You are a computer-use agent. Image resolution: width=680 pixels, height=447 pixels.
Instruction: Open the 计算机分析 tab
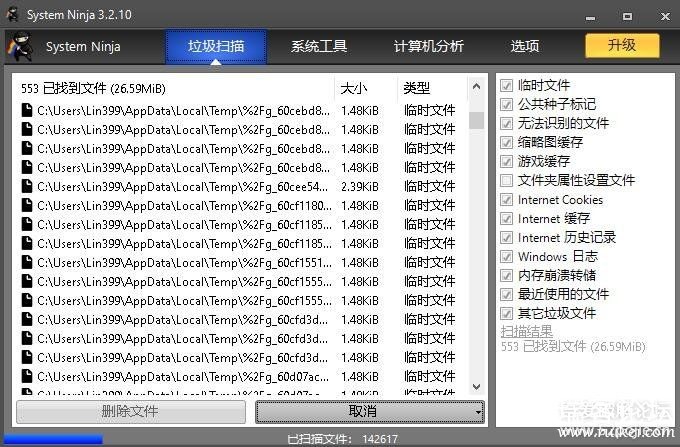coord(428,46)
